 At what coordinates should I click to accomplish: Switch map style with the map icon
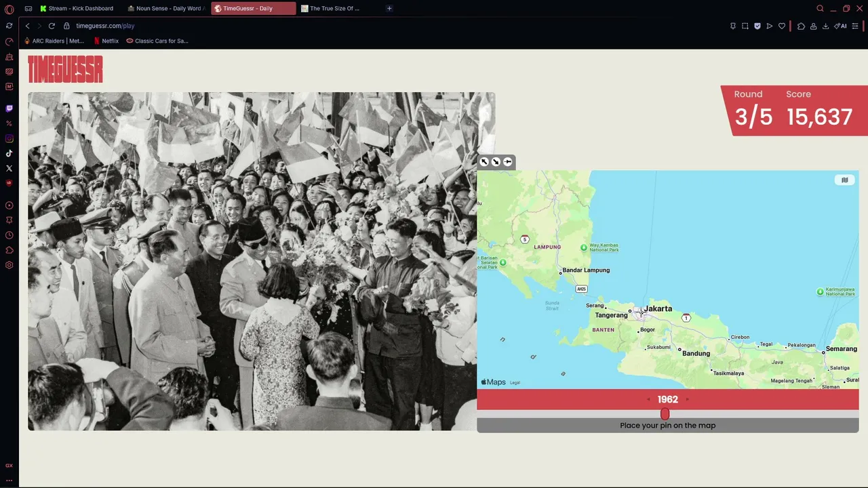(x=845, y=180)
